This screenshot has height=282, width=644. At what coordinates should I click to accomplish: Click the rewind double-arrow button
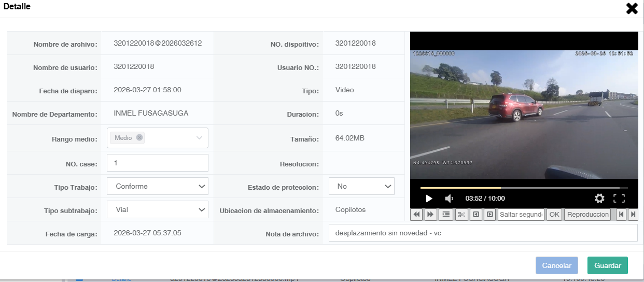coord(417,215)
